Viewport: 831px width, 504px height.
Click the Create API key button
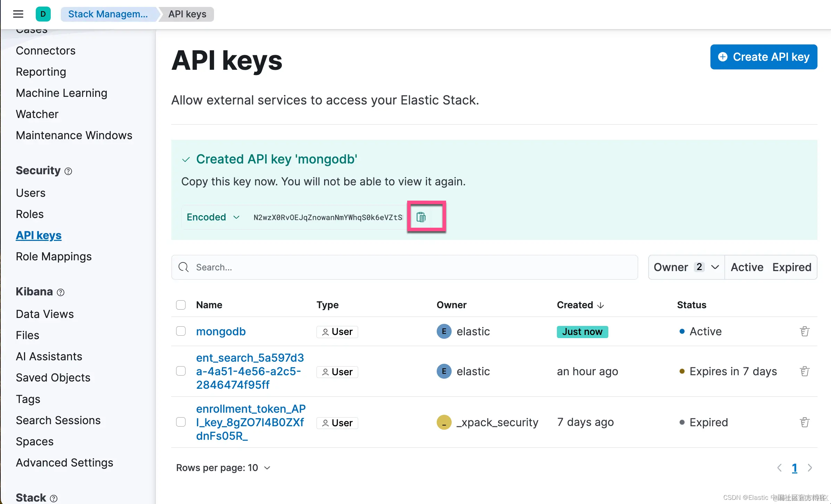[764, 57]
